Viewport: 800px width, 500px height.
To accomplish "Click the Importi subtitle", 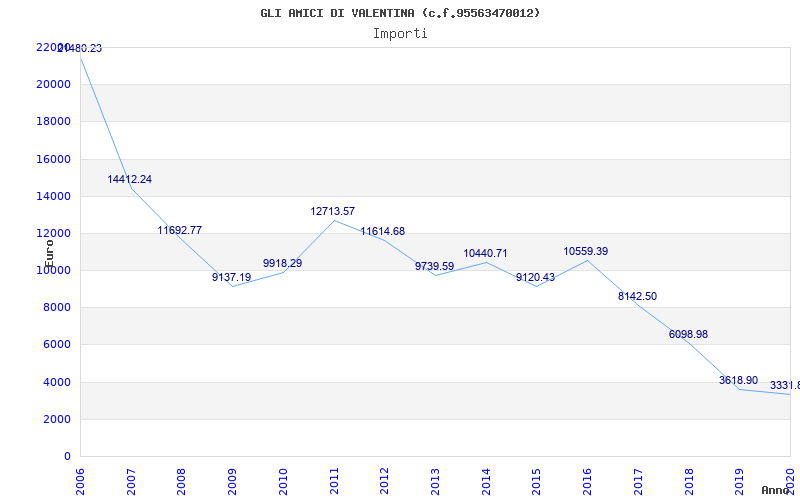I will (x=400, y=34).
